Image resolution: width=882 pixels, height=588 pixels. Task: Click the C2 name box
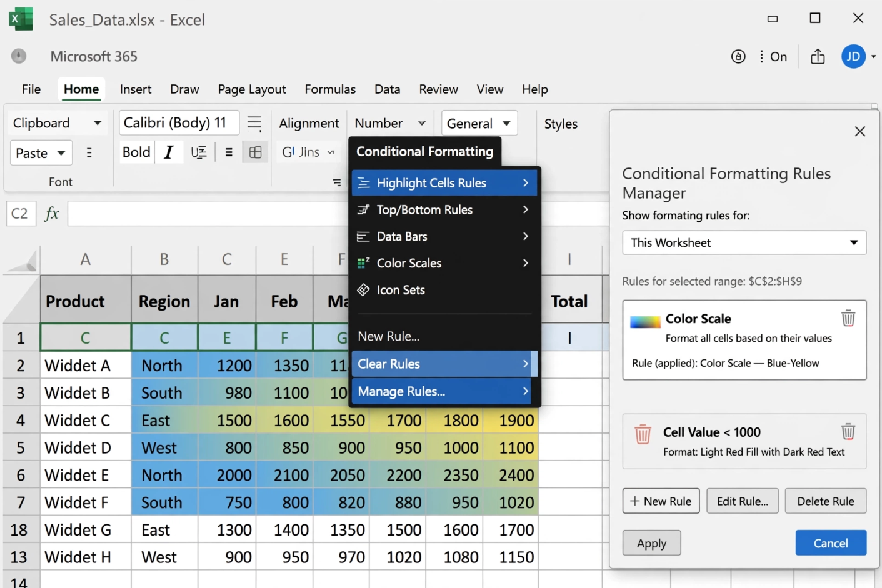coord(20,214)
